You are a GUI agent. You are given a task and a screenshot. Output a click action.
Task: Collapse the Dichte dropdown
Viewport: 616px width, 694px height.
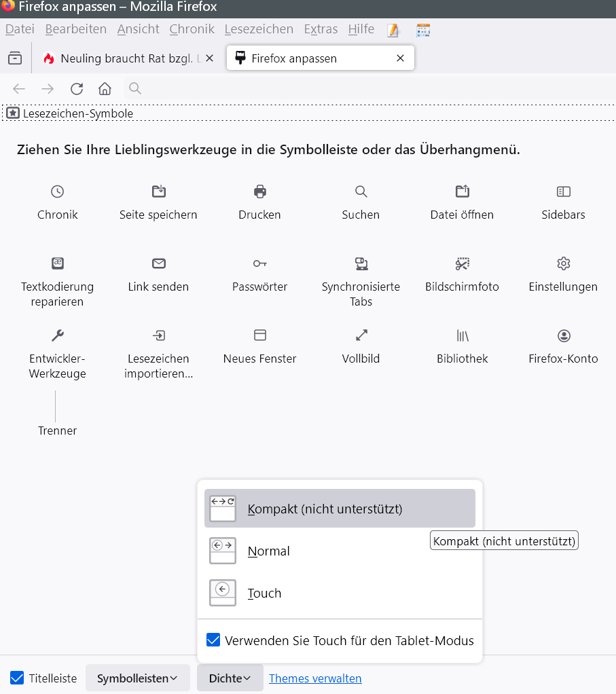[x=230, y=678]
